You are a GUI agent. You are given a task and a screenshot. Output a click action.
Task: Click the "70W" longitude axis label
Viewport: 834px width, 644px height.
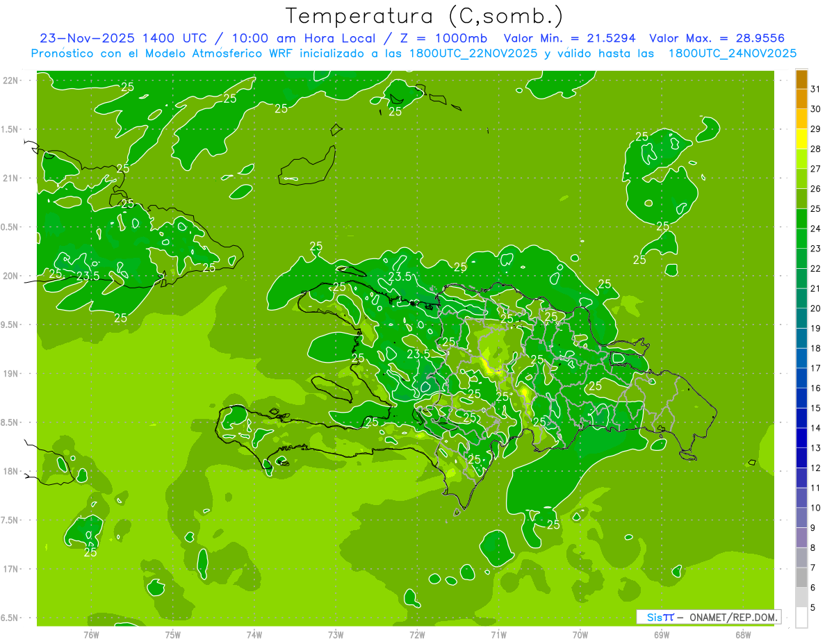[580, 635]
